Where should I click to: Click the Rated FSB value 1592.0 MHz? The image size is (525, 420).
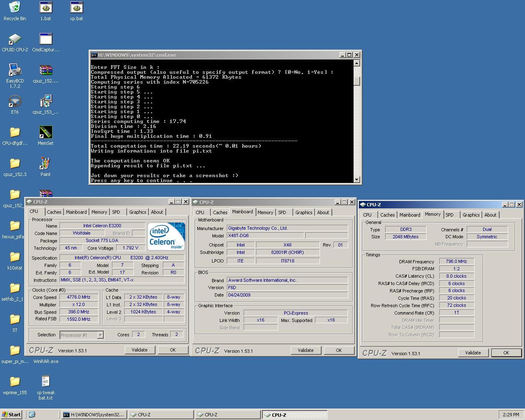[79, 319]
